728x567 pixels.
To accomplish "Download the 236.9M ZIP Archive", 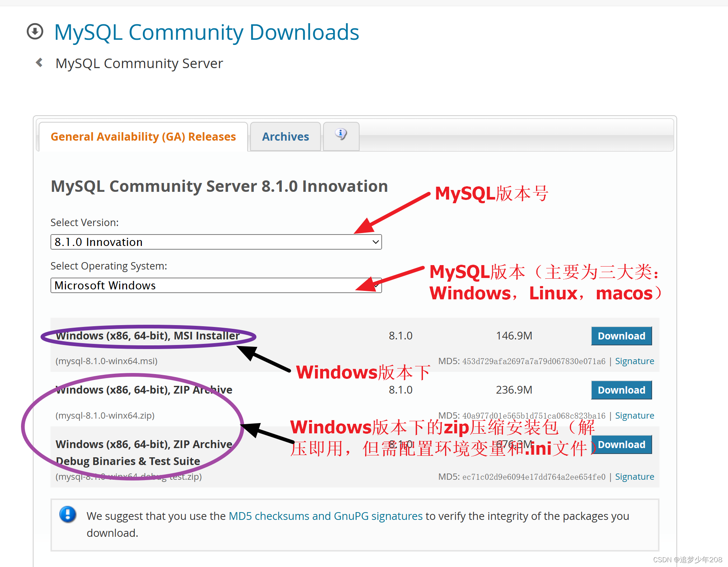I will click(621, 390).
